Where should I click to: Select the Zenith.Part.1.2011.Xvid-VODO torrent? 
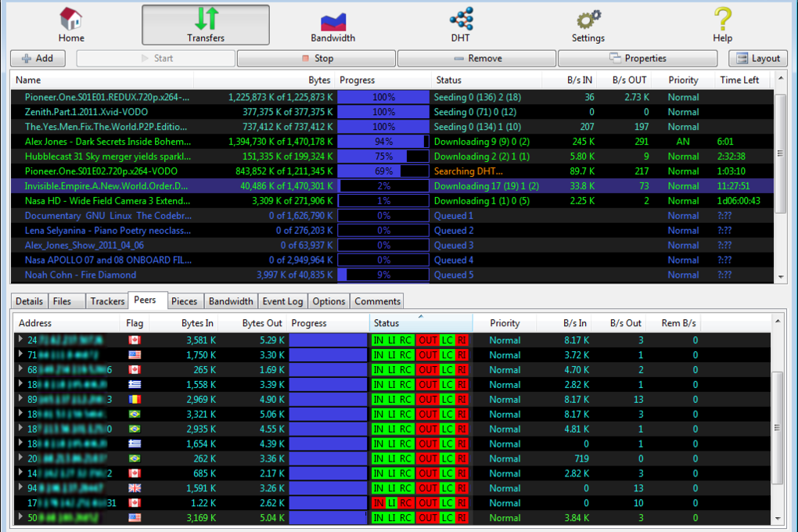(x=392, y=112)
